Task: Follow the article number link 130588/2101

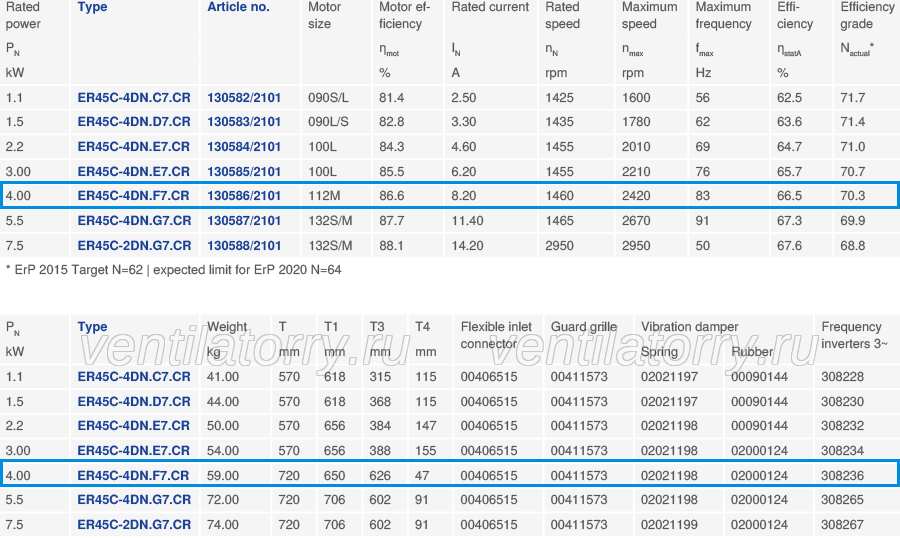Action: pyautogui.click(x=244, y=246)
